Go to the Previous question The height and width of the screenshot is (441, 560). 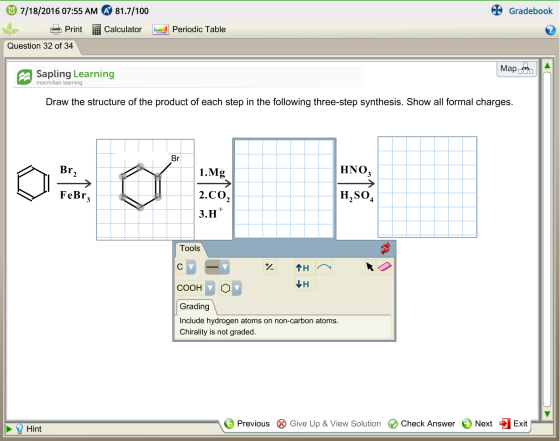click(247, 424)
